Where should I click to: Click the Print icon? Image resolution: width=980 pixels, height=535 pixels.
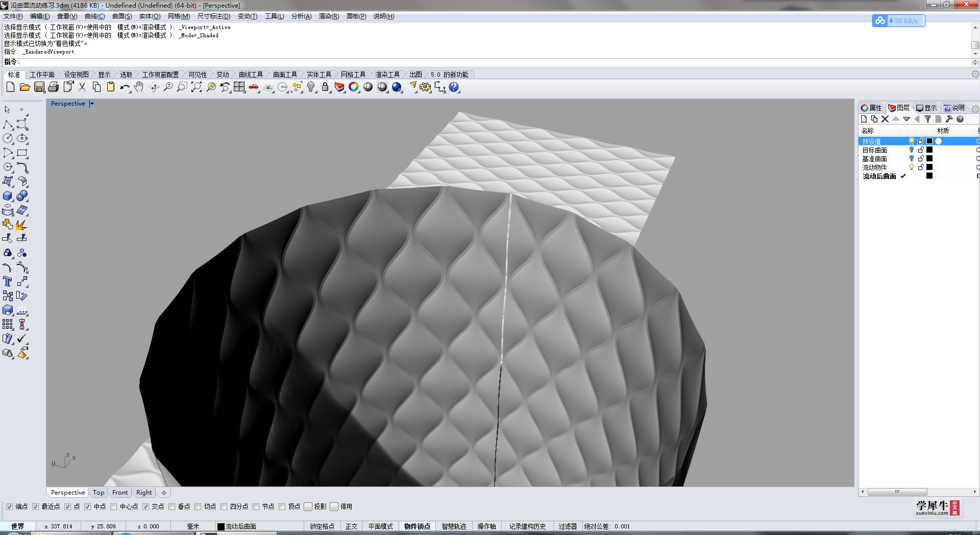(53, 87)
